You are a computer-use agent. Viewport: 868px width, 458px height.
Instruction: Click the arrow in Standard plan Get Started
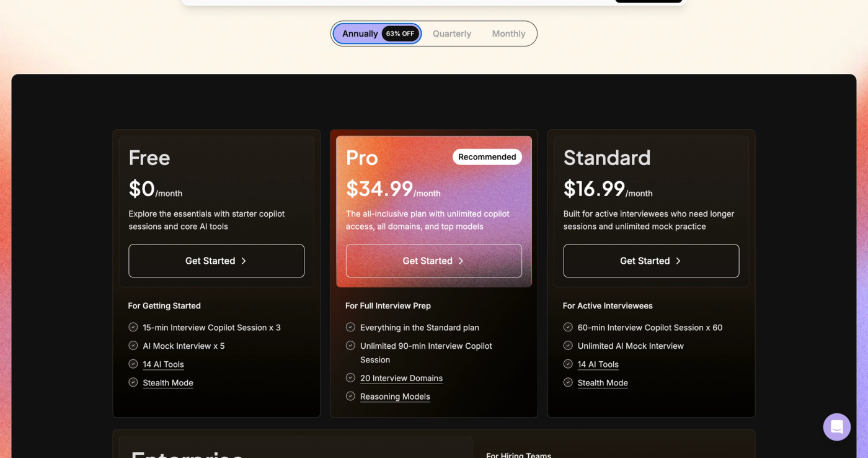[x=678, y=261]
